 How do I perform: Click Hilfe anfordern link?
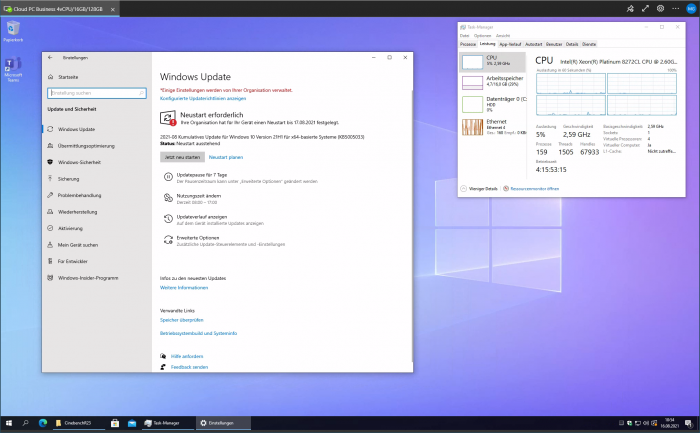point(187,356)
